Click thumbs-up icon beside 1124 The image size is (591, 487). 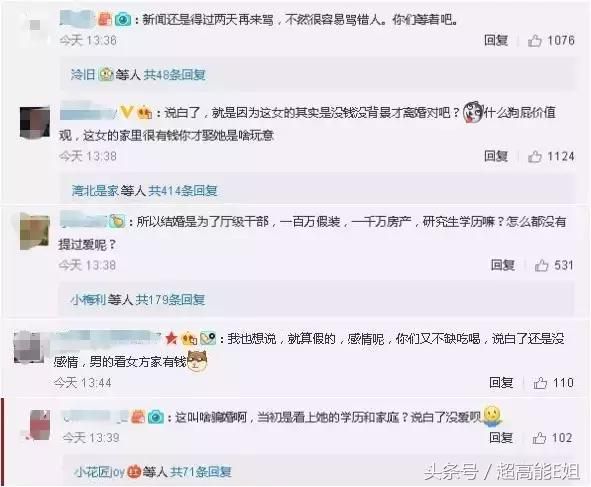[x=535, y=156]
